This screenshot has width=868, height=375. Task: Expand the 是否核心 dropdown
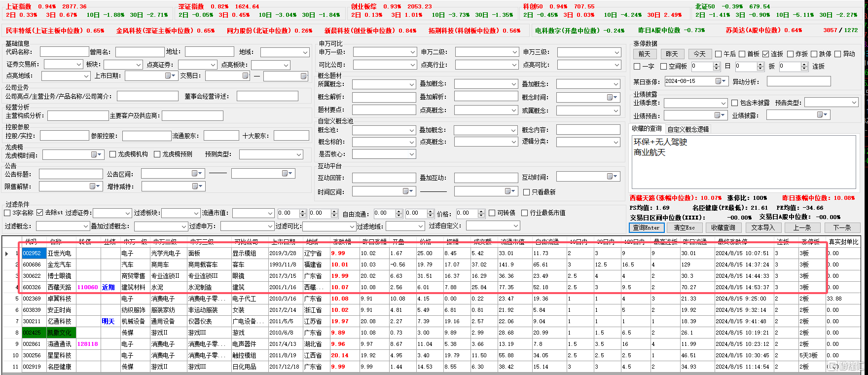coord(412,154)
